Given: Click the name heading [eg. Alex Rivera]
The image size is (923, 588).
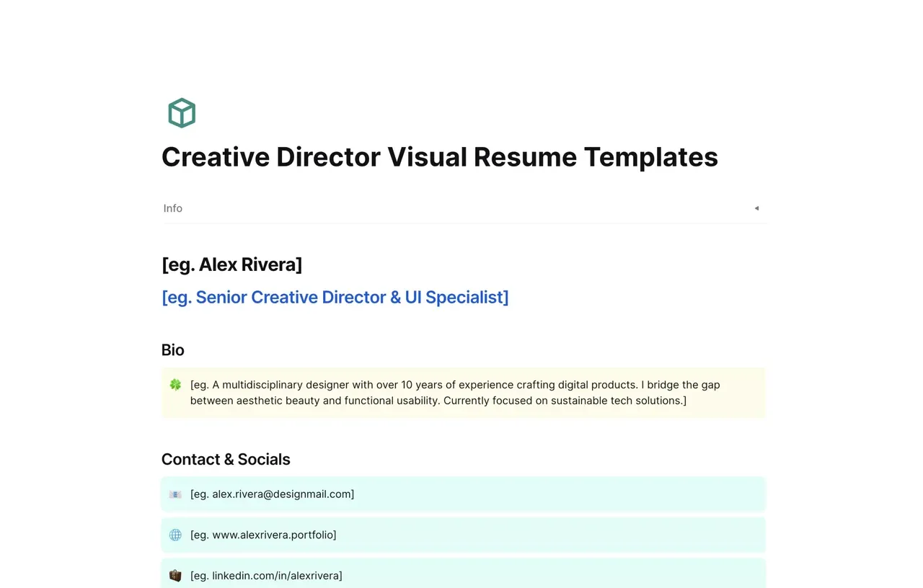Looking at the screenshot, I should pyautogui.click(x=232, y=264).
